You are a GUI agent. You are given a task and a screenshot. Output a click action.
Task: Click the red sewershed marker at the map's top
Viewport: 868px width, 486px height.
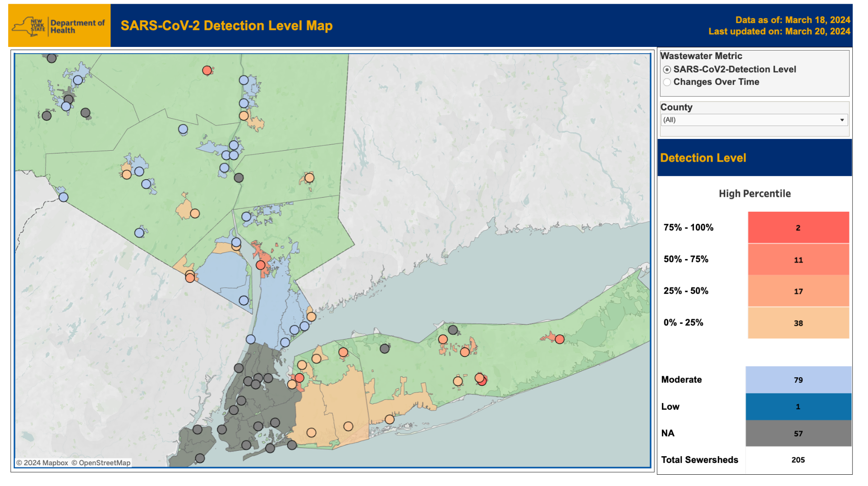pyautogui.click(x=207, y=70)
